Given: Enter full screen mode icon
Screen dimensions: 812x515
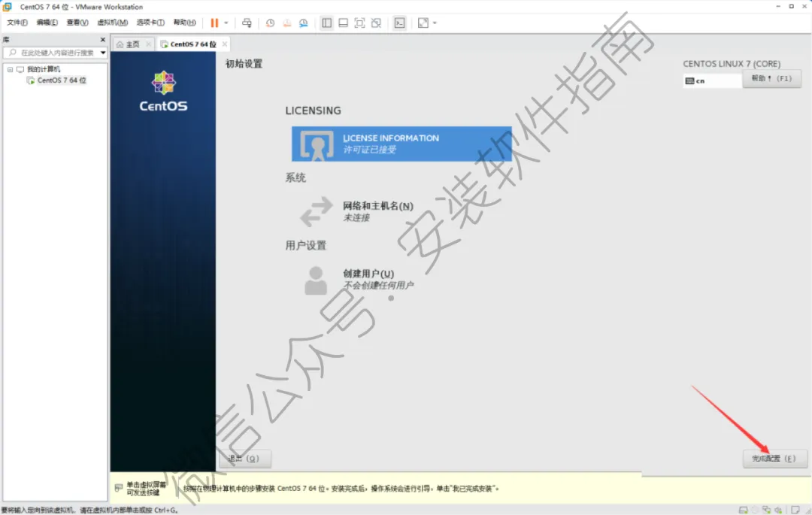Looking at the screenshot, I should coord(360,23).
